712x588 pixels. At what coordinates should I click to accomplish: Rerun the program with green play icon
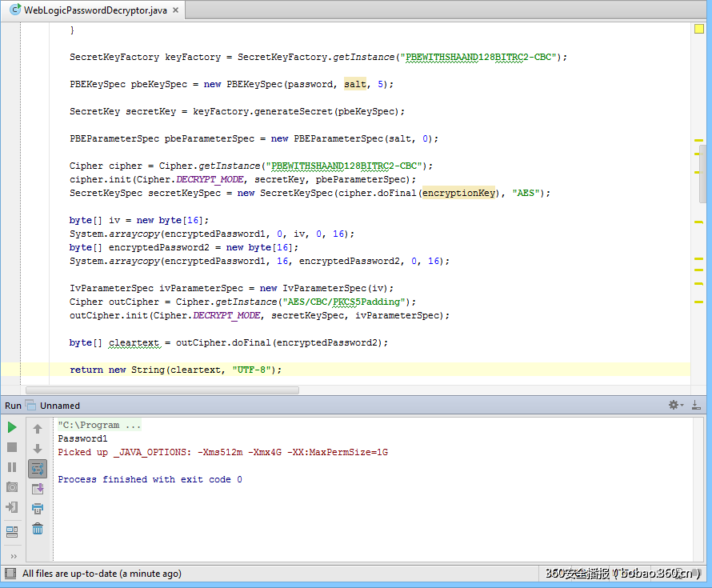click(12, 427)
